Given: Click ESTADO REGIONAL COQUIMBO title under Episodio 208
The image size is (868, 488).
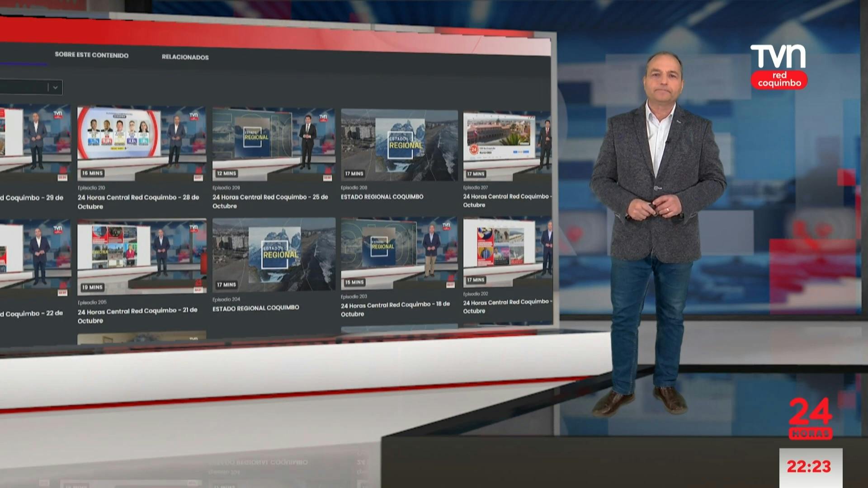Looking at the screenshot, I should 382,197.
